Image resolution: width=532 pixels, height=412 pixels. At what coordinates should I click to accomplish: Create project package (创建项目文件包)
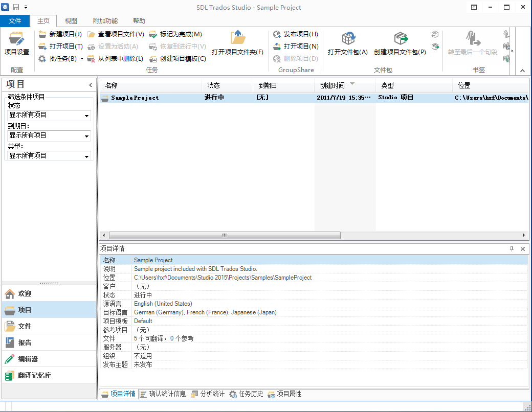tap(400, 43)
